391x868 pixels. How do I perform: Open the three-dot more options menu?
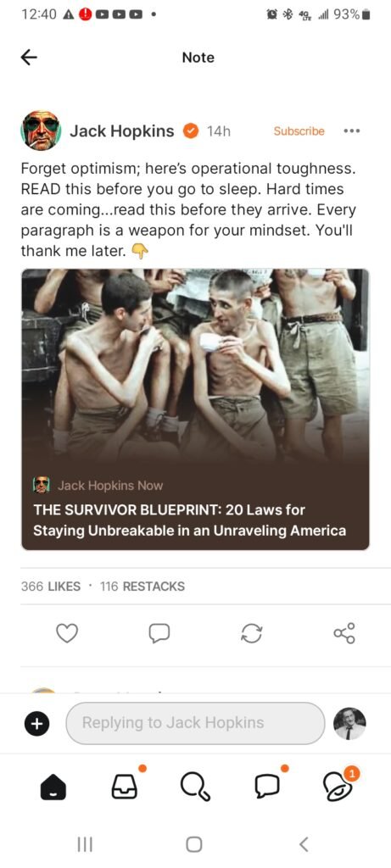coord(352,131)
